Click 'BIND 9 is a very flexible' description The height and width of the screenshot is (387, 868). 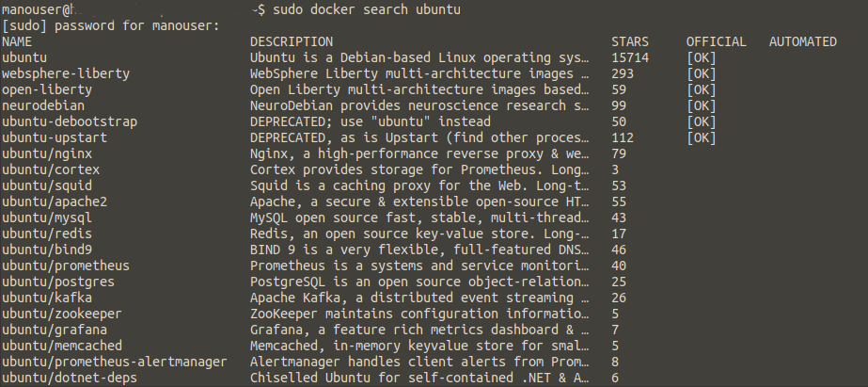coord(419,250)
